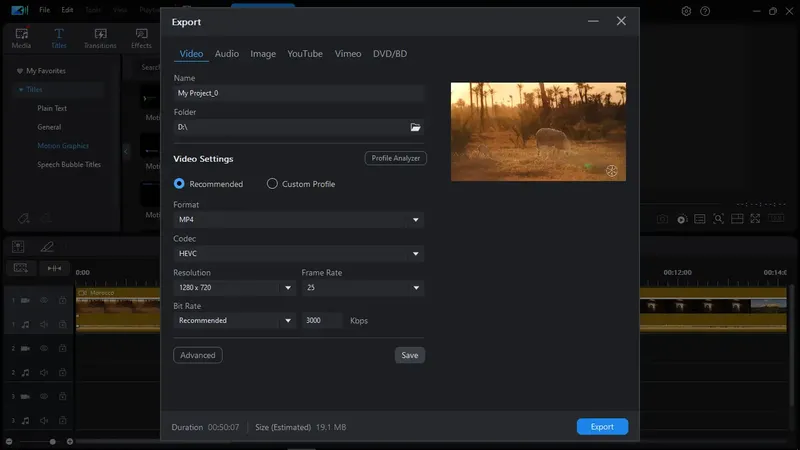
Task: Click the project Name input field
Action: pyautogui.click(x=298, y=93)
